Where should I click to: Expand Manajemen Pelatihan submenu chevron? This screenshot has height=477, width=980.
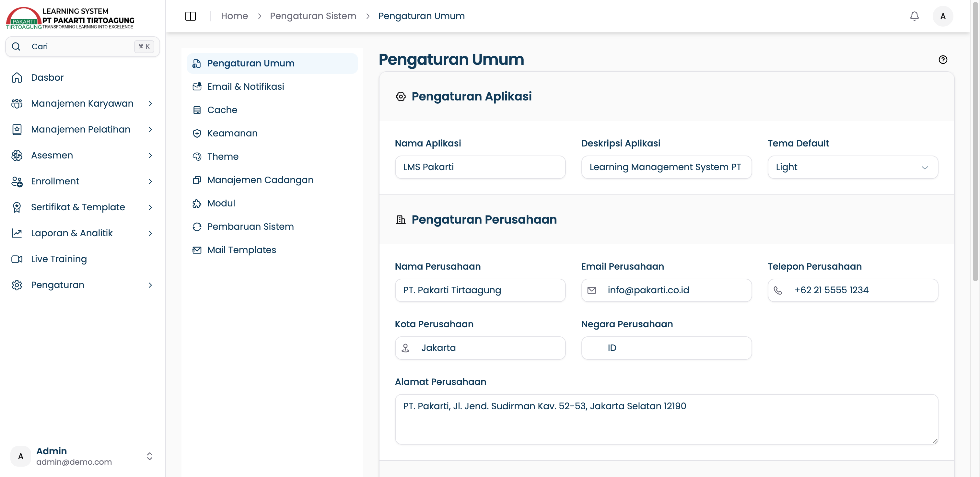point(150,129)
